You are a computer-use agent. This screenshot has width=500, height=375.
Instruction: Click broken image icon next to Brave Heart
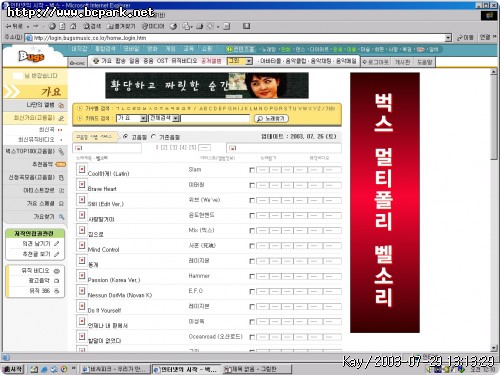[82, 184]
